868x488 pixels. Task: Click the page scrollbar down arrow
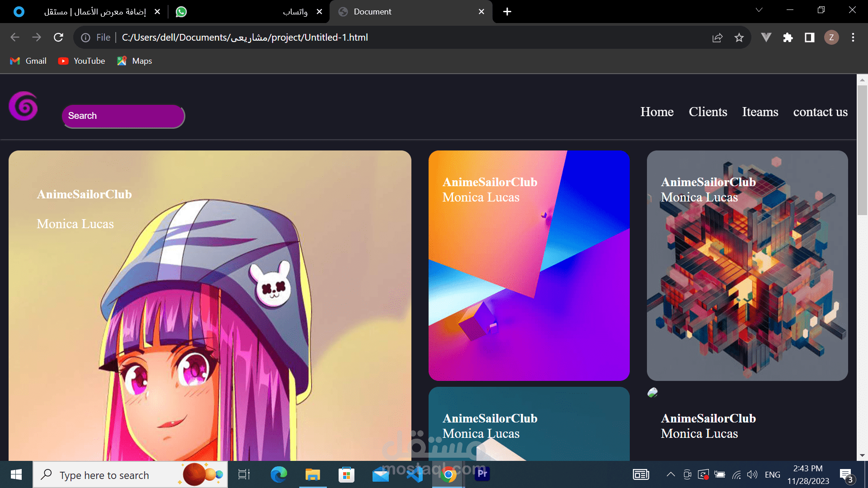coord(862,455)
